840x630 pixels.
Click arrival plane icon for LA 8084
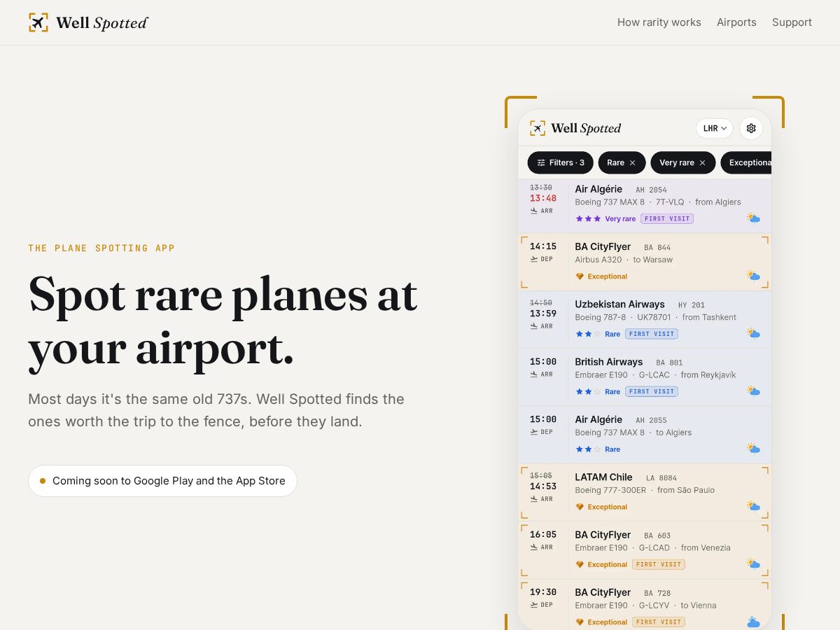[534, 499]
